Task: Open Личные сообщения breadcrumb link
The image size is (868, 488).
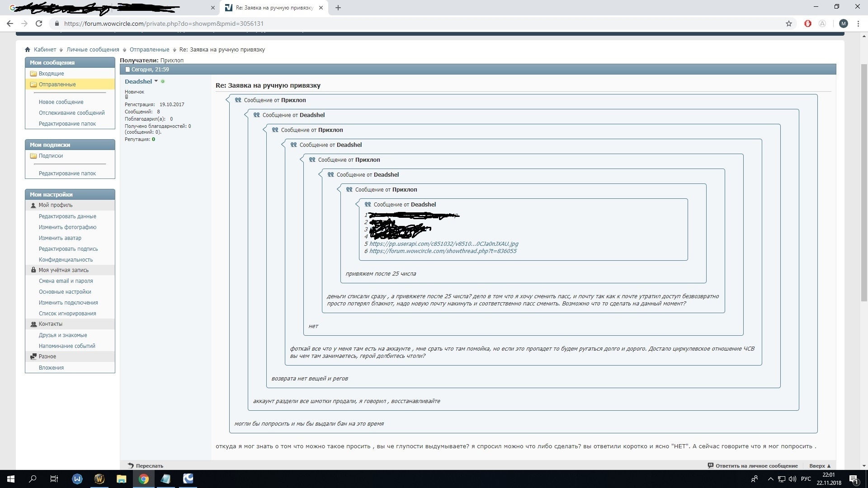Action: (93, 50)
